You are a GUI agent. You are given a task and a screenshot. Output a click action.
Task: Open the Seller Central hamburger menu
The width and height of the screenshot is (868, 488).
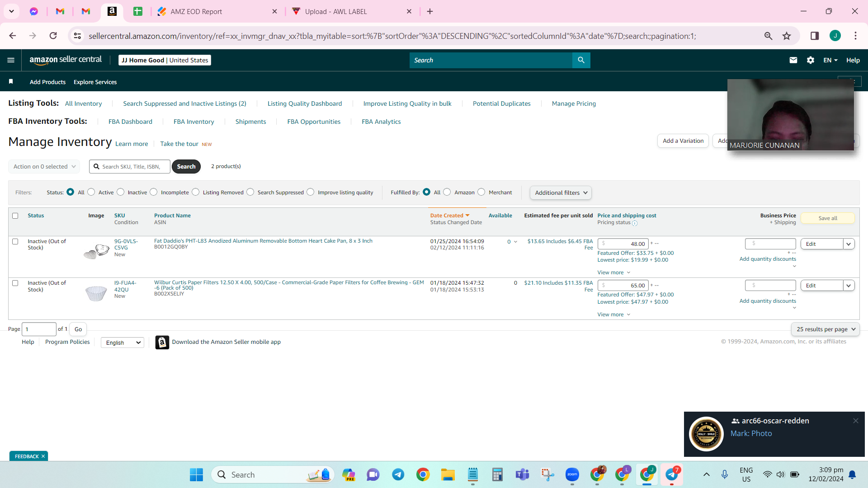[x=11, y=60]
